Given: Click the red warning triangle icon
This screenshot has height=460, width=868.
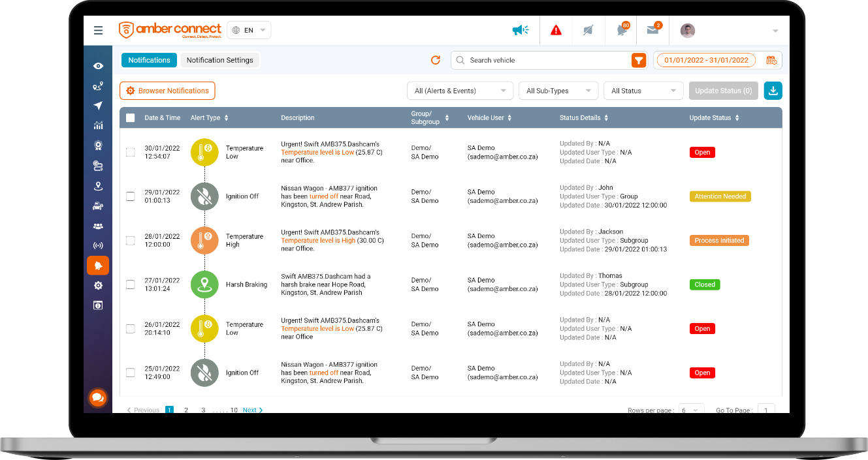Looking at the screenshot, I should 556,30.
